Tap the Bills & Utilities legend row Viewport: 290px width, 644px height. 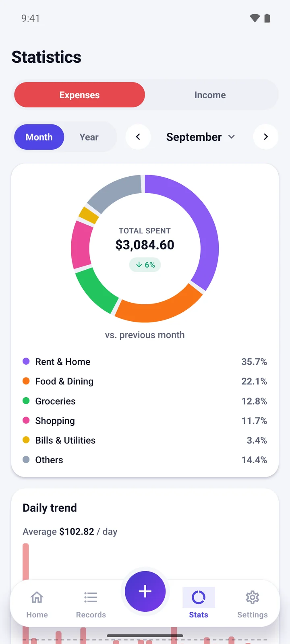[145, 440]
